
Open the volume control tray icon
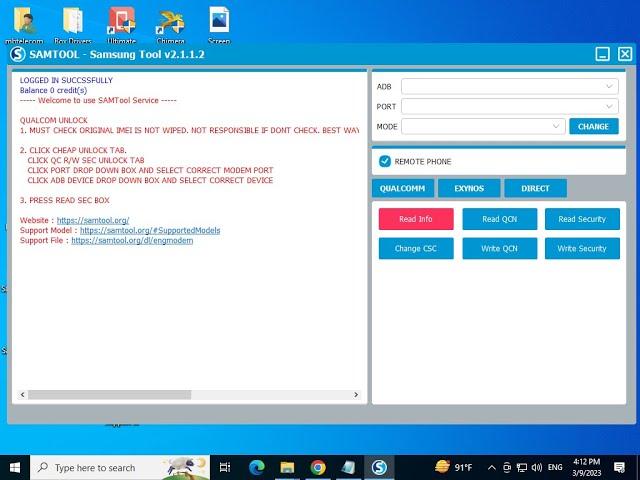(x=537, y=468)
